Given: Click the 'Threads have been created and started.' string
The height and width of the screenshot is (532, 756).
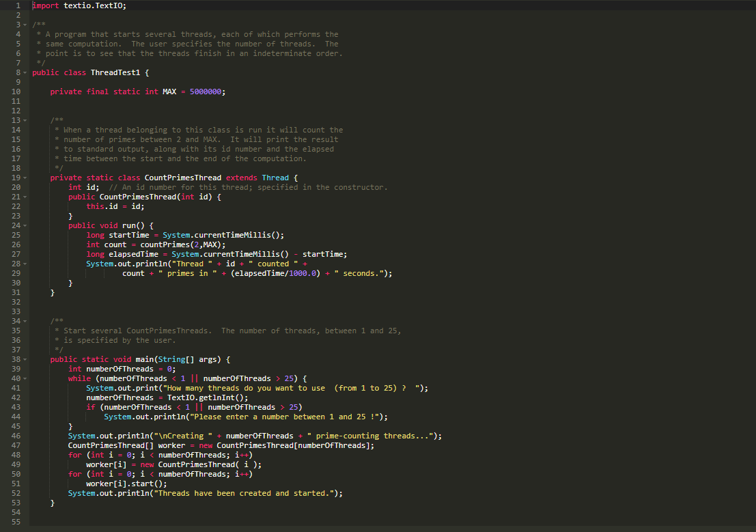Looking at the screenshot, I should (x=244, y=493).
